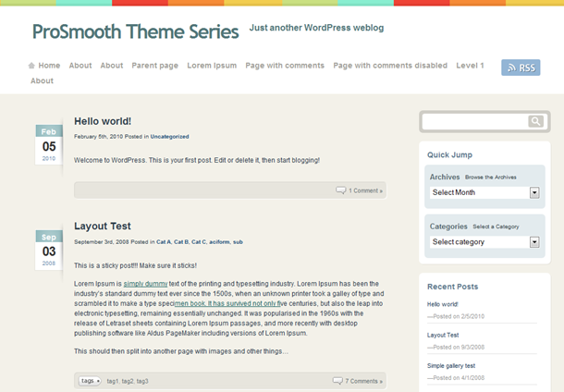Go to the Home menu item
564x392 pixels.
pyautogui.click(x=49, y=66)
